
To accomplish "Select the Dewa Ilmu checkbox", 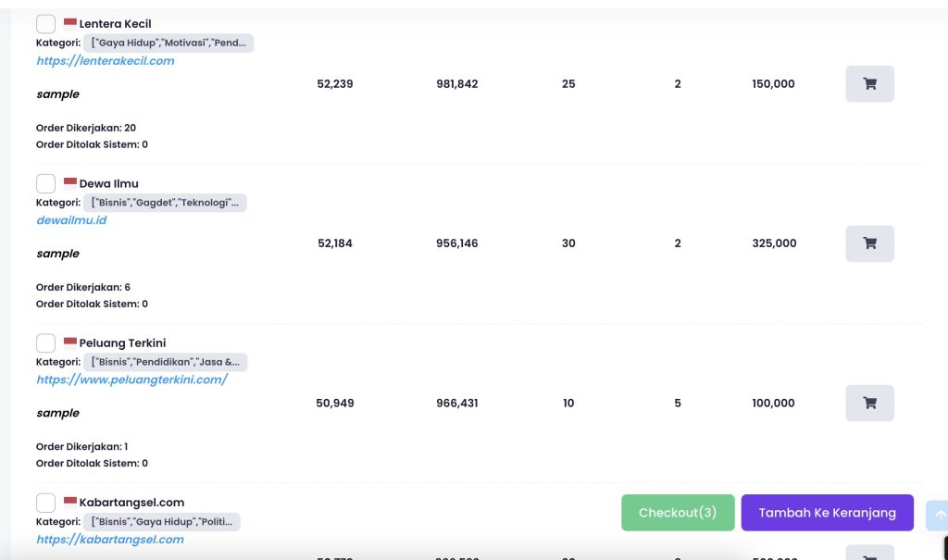I will coord(45,183).
